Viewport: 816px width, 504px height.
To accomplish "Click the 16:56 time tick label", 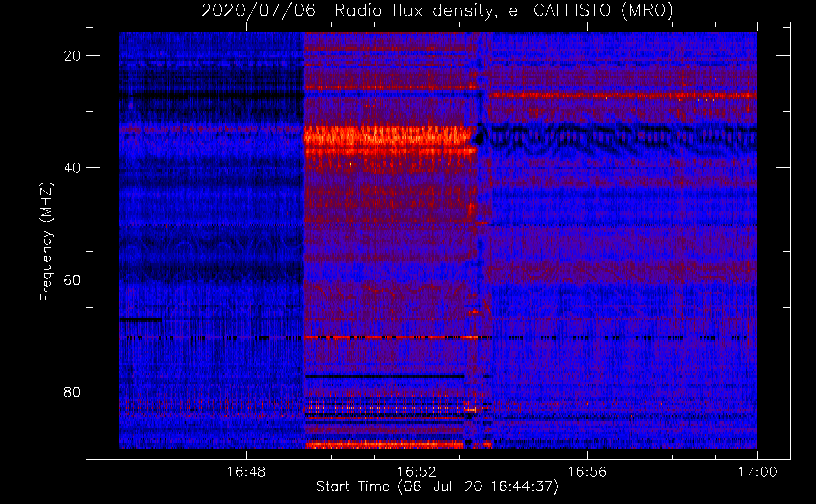I will pos(587,472).
